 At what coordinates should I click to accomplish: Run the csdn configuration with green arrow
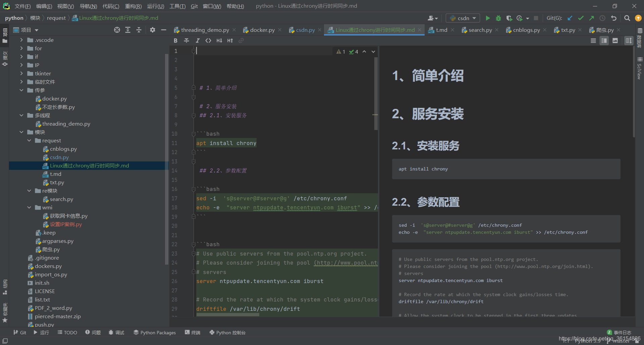click(x=488, y=18)
